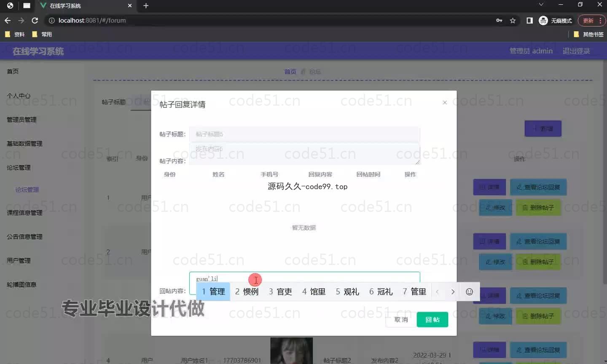This screenshot has height=364, width=607.
Task: Click 查看论坛回复 in row 2
Action: [538, 241]
